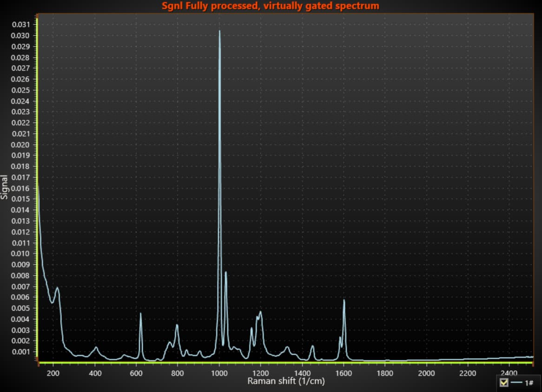Click the double peak near 1200
Image resolution: width=542 pixels, height=392 pixels.
click(260, 312)
